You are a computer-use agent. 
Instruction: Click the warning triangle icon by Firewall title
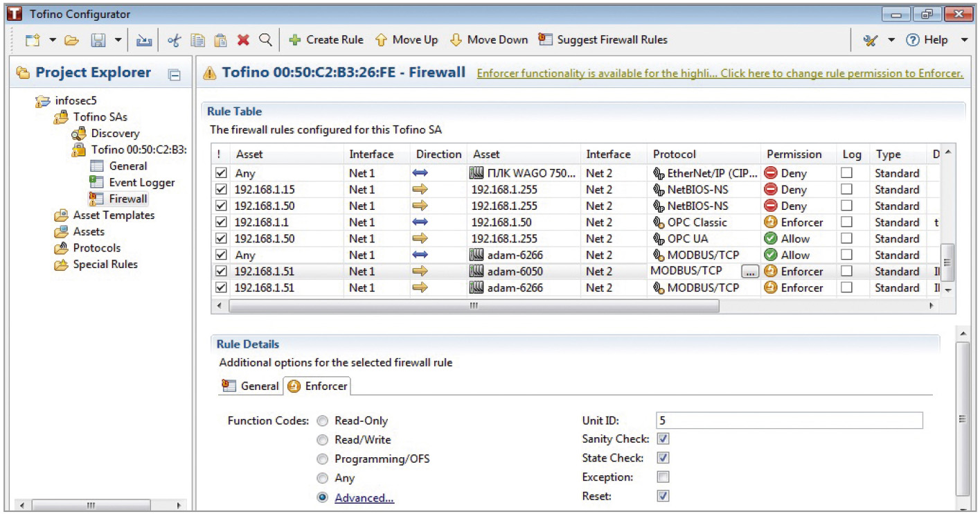[x=209, y=73]
